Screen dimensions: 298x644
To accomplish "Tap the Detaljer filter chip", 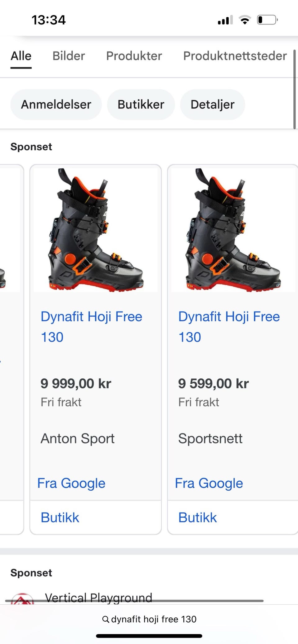I will click(213, 104).
